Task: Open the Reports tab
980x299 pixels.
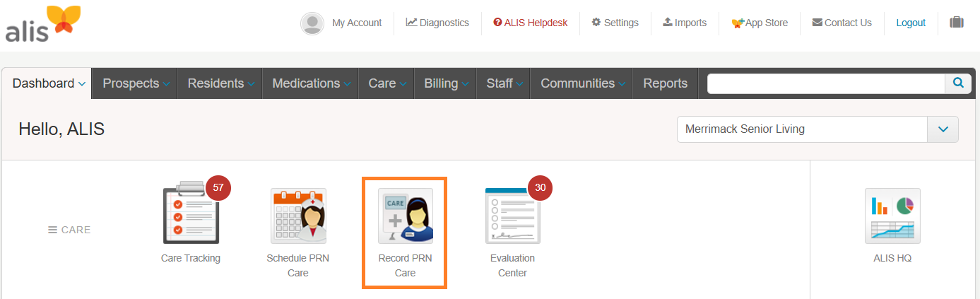Action: pos(666,83)
